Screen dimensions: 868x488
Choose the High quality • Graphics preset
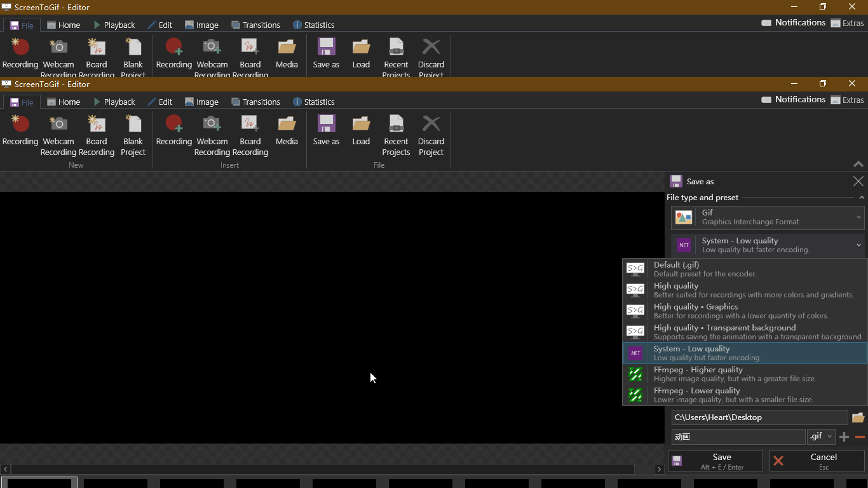pos(745,311)
